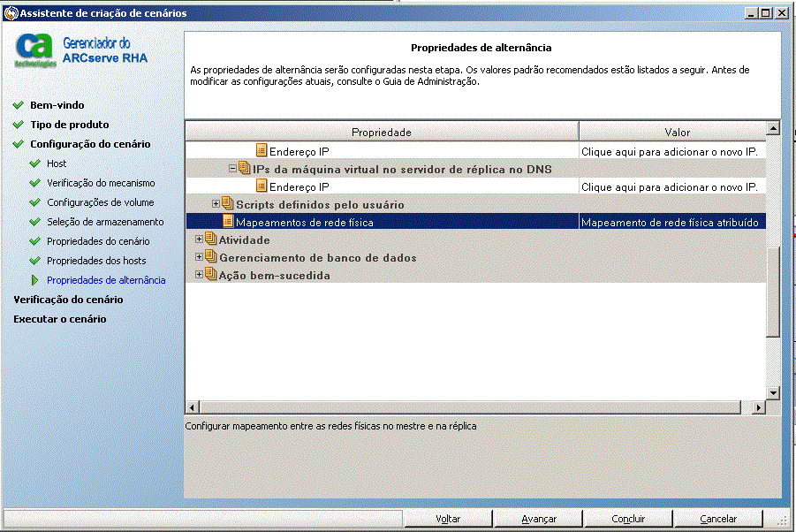This screenshot has height=532, width=796.
Task: Click the Propriedade column header
Action: click(x=382, y=132)
